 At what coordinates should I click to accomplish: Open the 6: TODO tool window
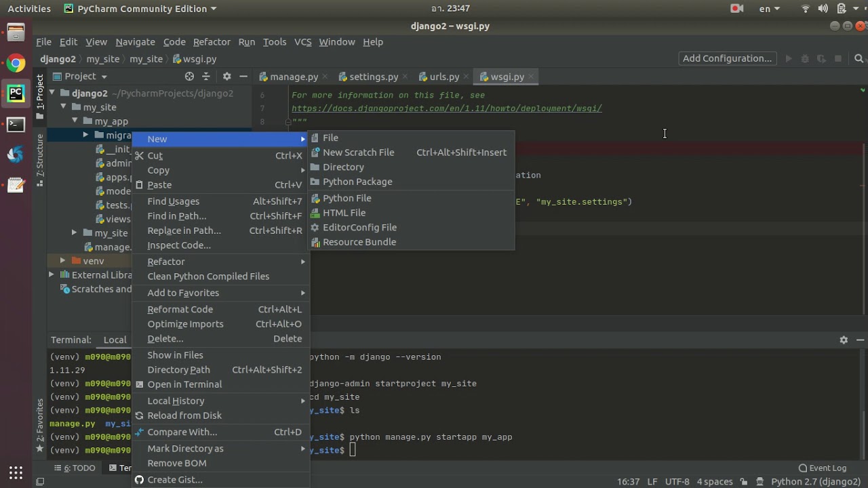coord(75,468)
